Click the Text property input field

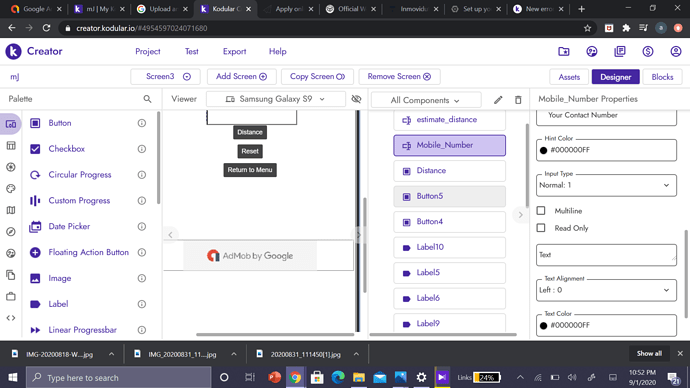point(606,255)
